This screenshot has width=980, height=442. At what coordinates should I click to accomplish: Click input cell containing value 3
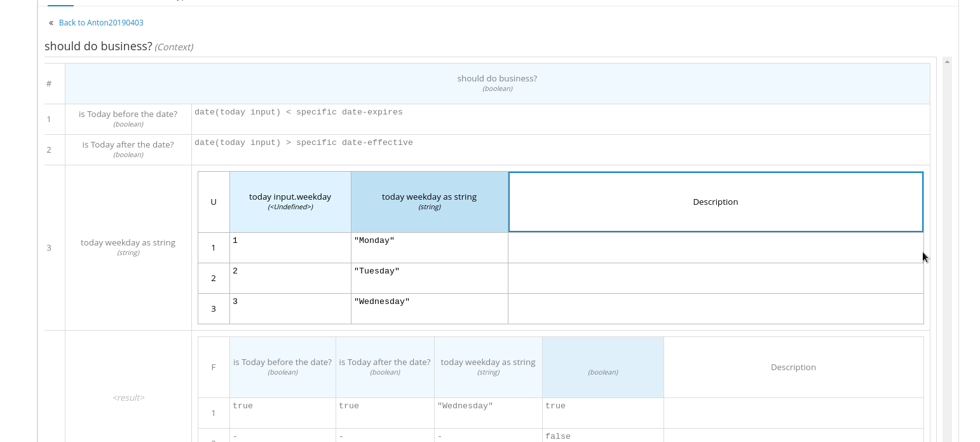pos(290,308)
